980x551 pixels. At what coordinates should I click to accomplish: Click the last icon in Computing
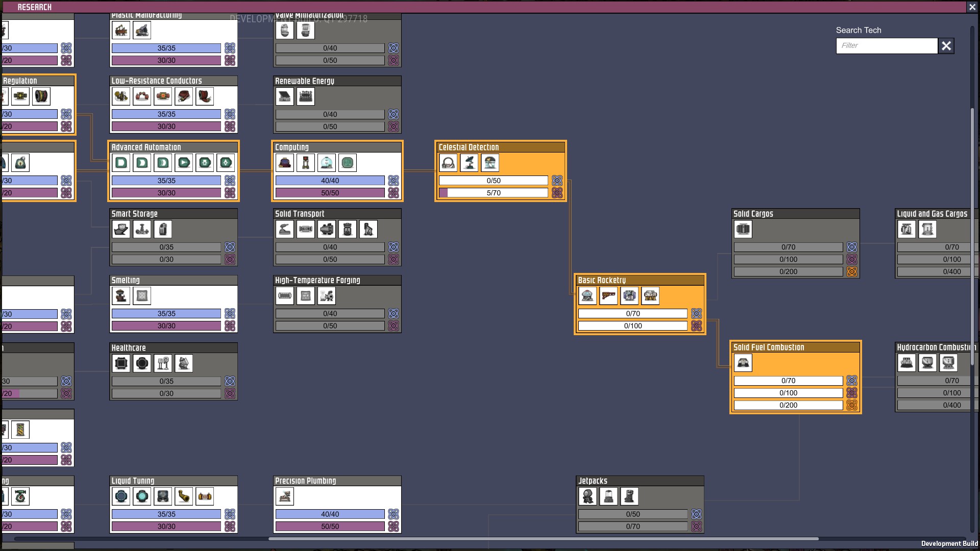348,163
